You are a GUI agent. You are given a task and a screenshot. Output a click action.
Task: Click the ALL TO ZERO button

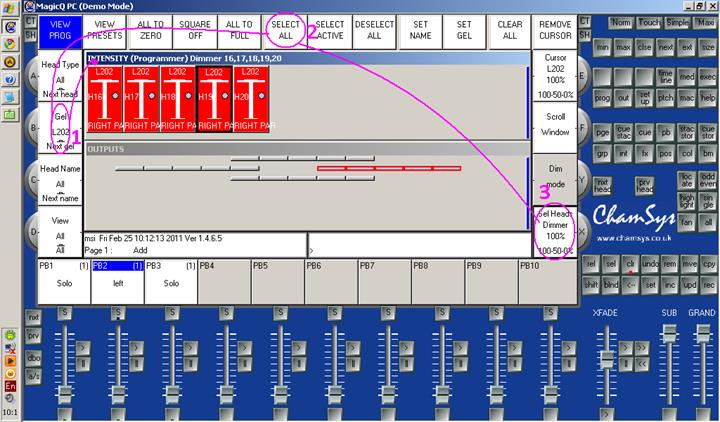click(x=150, y=32)
